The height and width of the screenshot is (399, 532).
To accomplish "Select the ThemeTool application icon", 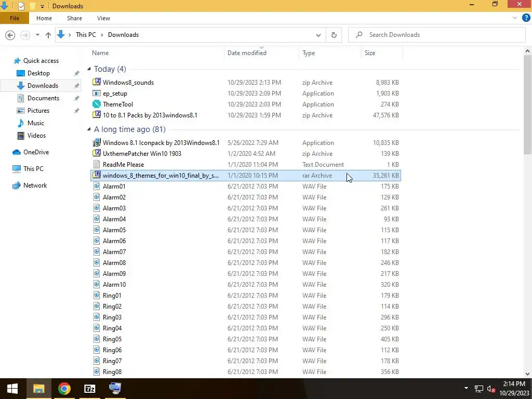I will (x=97, y=104).
